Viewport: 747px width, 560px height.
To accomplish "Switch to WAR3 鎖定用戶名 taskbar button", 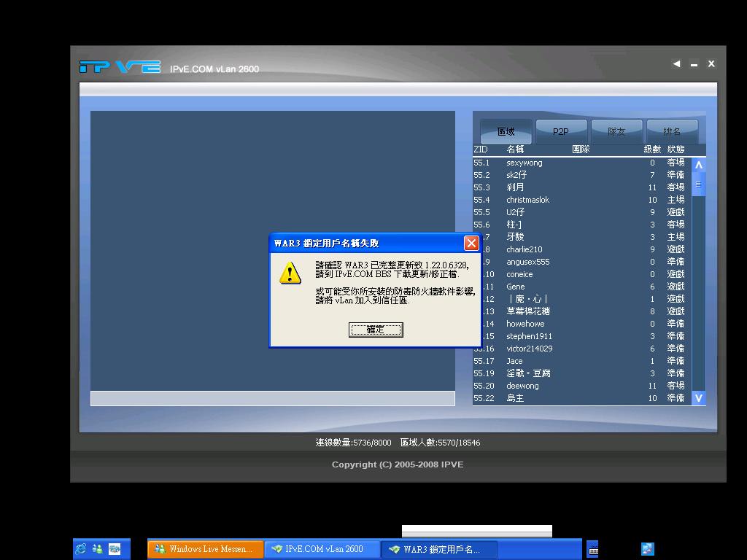I will click(439, 549).
